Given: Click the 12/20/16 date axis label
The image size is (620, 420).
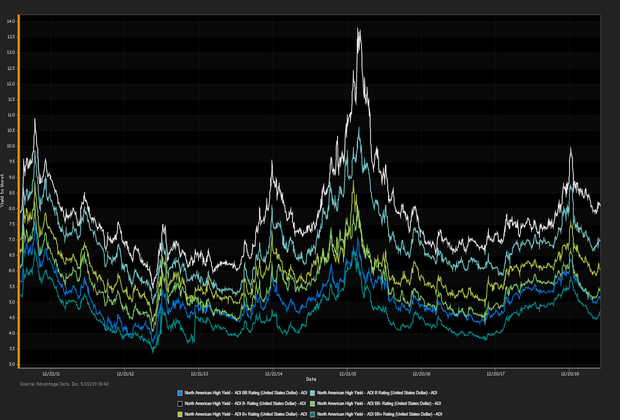Looking at the screenshot, I should tap(422, 374).
